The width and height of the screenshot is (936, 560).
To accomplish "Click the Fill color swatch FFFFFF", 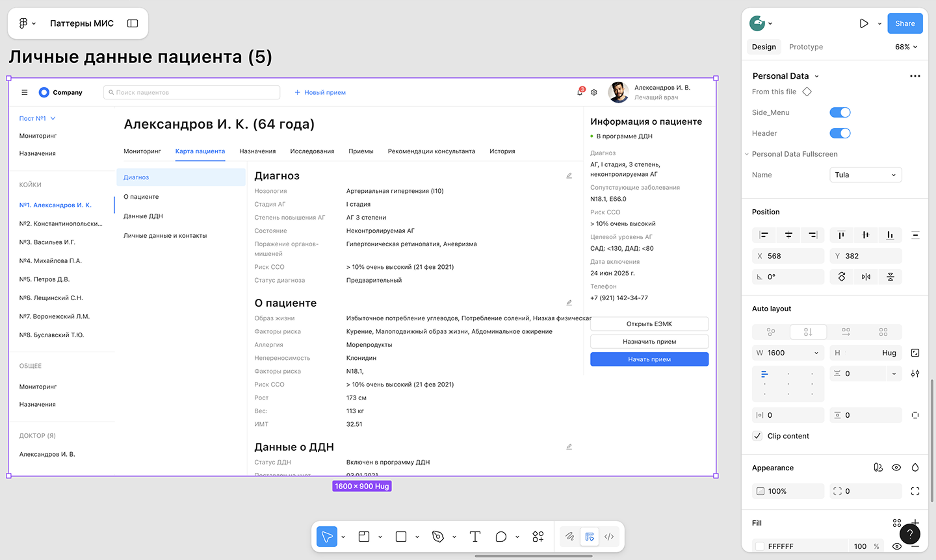I will click(760, 546).
